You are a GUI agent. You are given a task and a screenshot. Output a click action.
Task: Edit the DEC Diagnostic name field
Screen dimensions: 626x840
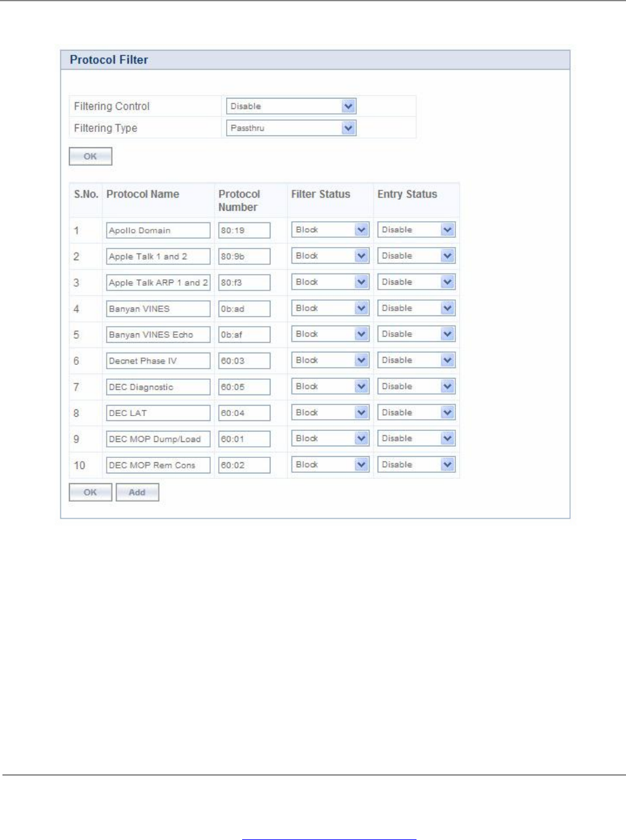click(158, 387)
